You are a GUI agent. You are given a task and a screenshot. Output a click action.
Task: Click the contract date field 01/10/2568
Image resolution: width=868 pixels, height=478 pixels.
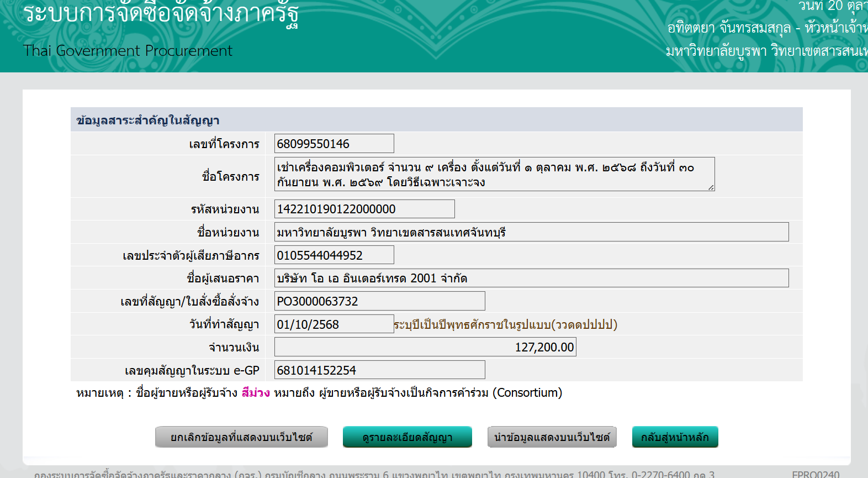pyautogui.click(x=334, y=324)
